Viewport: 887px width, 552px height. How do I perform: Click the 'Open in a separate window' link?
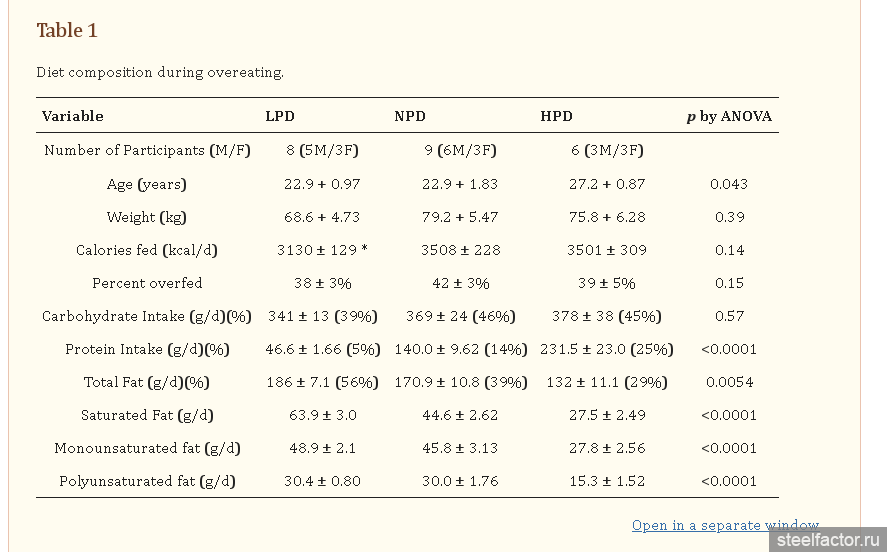[x=724, y=525]
